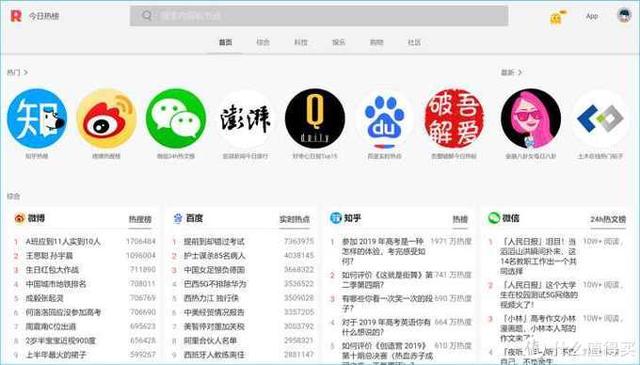The width and height of the screenshot is (640, 365).
Task: Open the Zhihu 知 round icon
Action: 37,118
